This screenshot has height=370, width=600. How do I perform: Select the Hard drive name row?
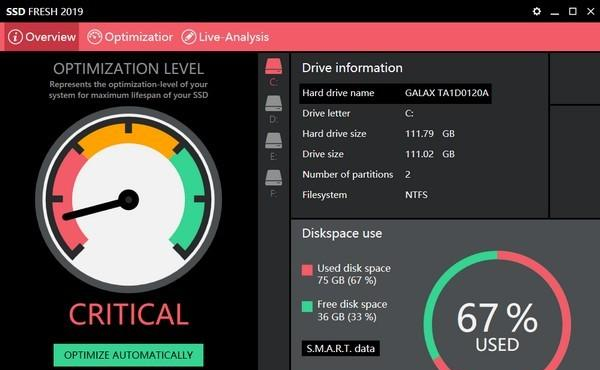pos(395,93)
